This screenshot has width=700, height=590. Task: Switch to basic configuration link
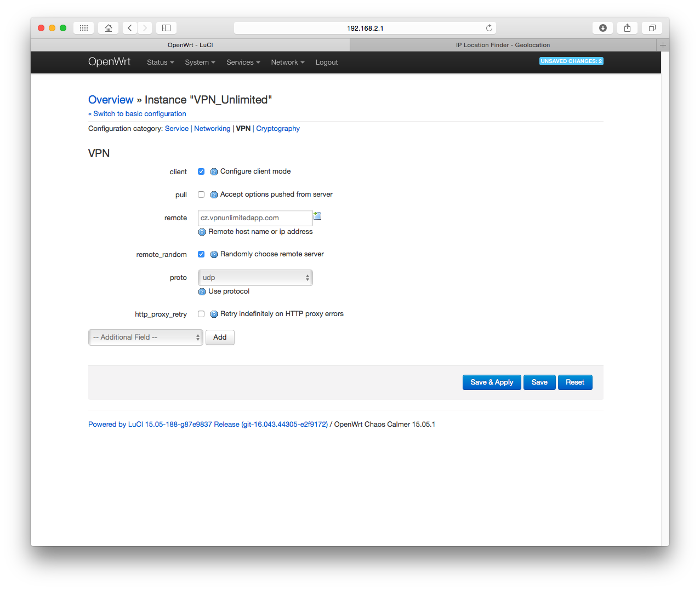pos(137,114)
